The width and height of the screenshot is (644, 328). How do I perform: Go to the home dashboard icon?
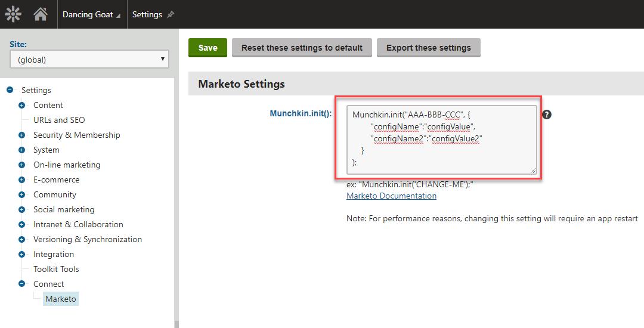[x=41, y=14]
